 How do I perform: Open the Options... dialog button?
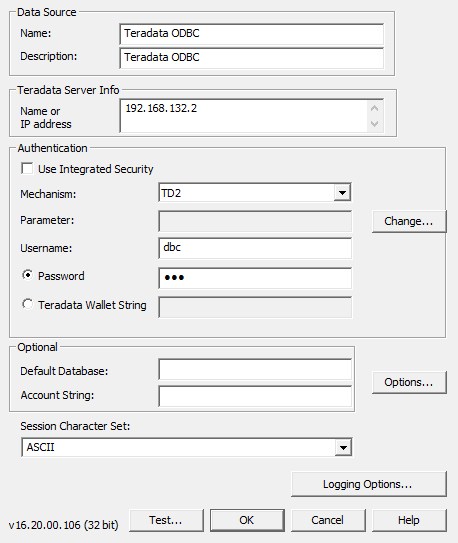[409, 382]
